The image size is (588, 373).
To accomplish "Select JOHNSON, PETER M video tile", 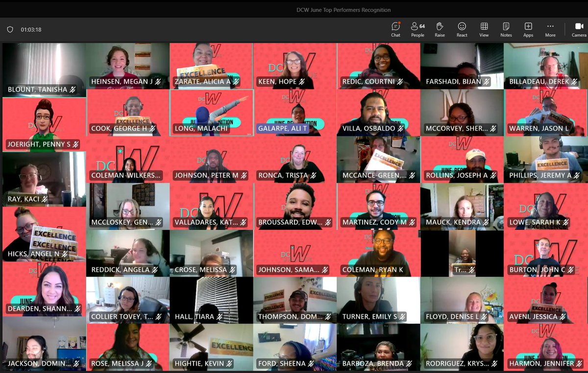I will coord(211,160).
